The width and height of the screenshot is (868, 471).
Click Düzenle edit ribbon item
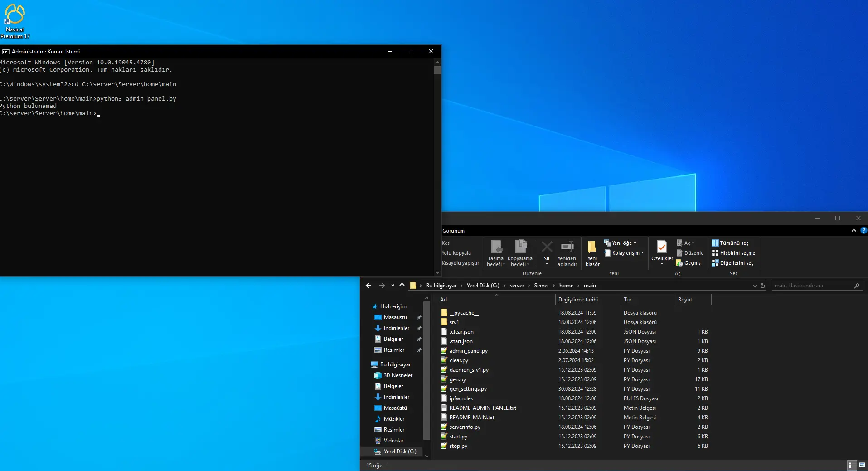(689, 253)
